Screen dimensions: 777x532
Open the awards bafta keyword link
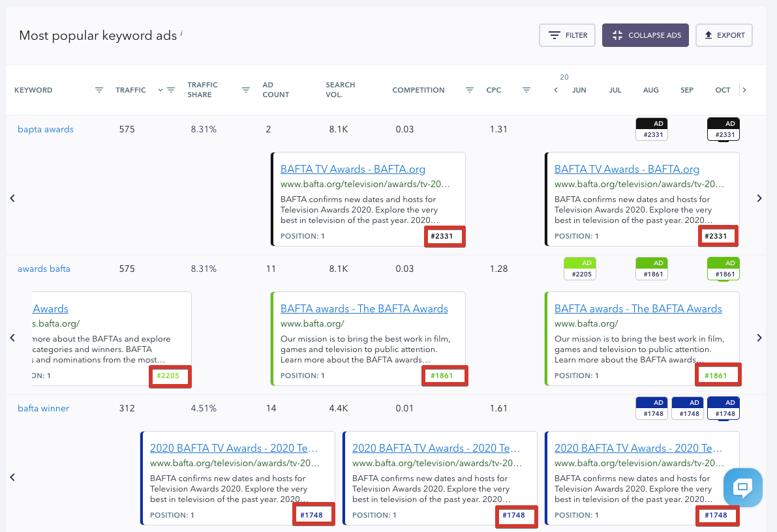point(44,269)
